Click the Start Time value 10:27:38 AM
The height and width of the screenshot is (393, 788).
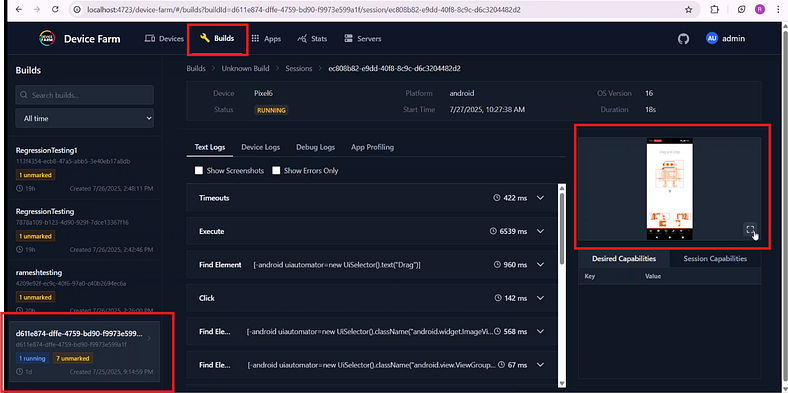[x=487, y=110]
